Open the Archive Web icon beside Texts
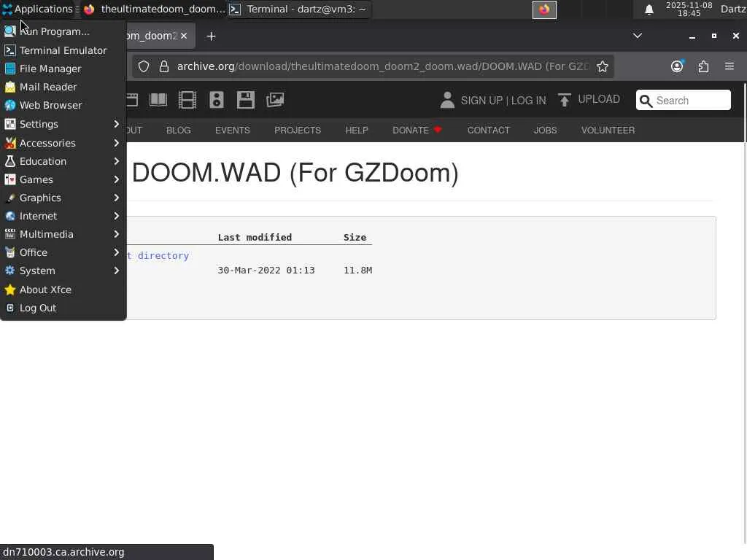This screenshot has height=560, width=747. pos(133,100)
